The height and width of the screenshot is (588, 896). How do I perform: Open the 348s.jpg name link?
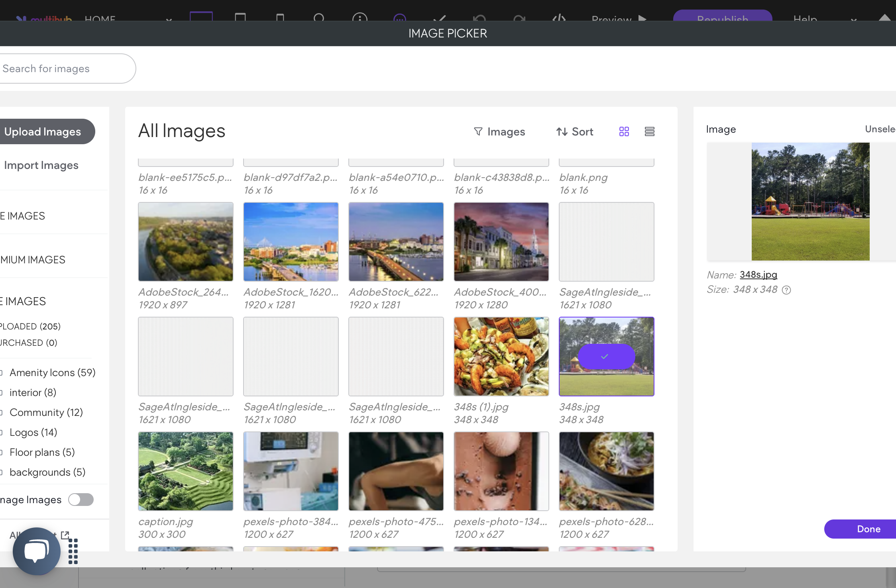click(x=758, y=274)
